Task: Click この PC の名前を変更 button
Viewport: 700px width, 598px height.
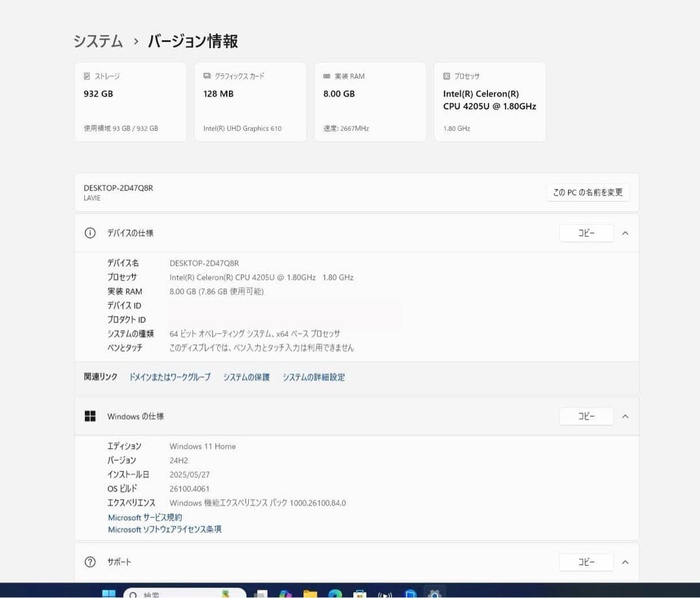Action: [x=587, y=192]
